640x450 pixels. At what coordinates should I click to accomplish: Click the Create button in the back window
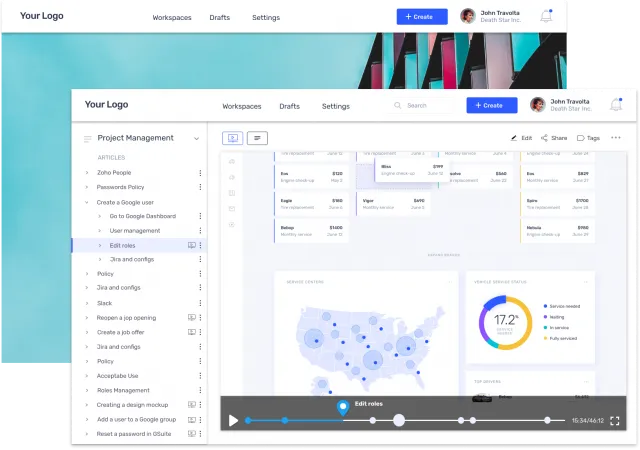coord(422,17)
